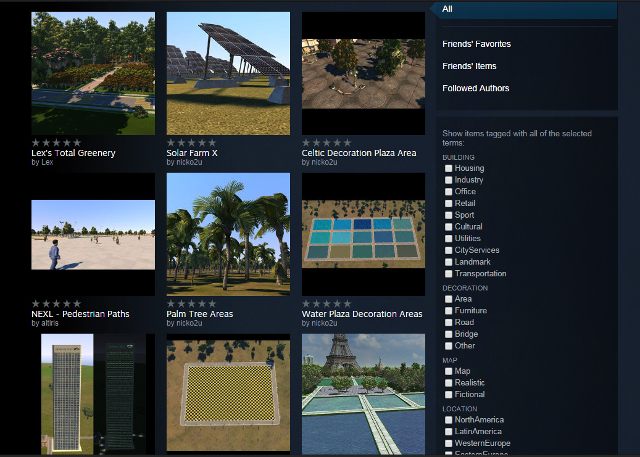Tick the Road decoration checkbox
Screen dimensions: 640x457
[449, 323]
